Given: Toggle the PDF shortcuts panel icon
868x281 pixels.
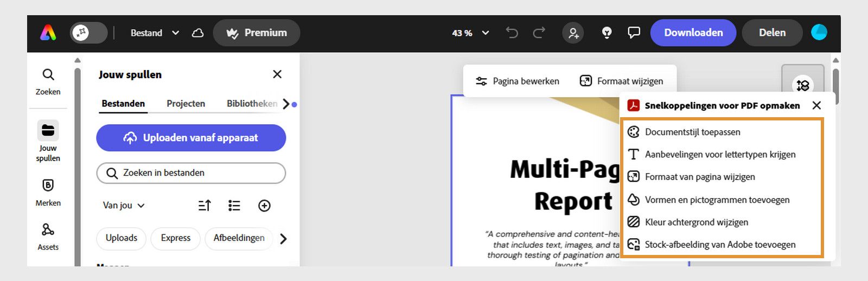Looking at the screenshot, I should 803,85.
